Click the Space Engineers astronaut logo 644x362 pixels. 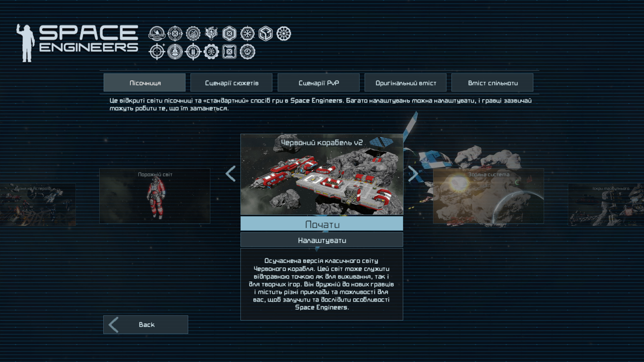click(x=77, y=43)
